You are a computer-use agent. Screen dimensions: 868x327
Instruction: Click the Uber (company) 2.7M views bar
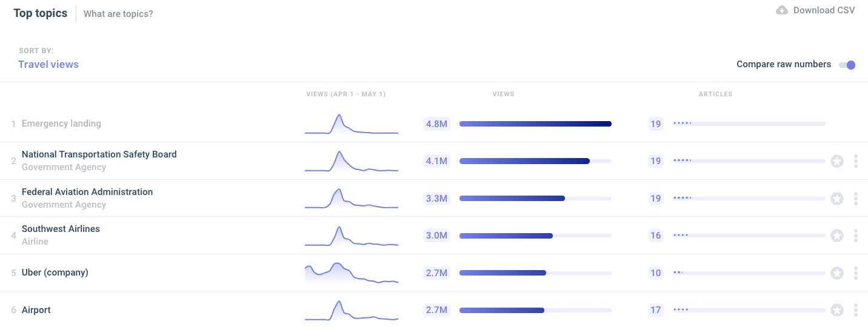535,272
